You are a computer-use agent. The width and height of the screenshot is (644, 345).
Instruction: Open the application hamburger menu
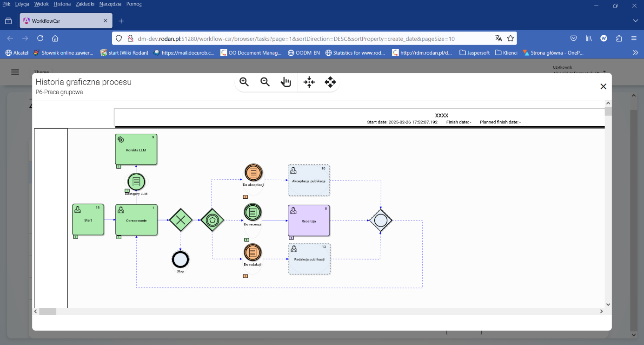15,72
